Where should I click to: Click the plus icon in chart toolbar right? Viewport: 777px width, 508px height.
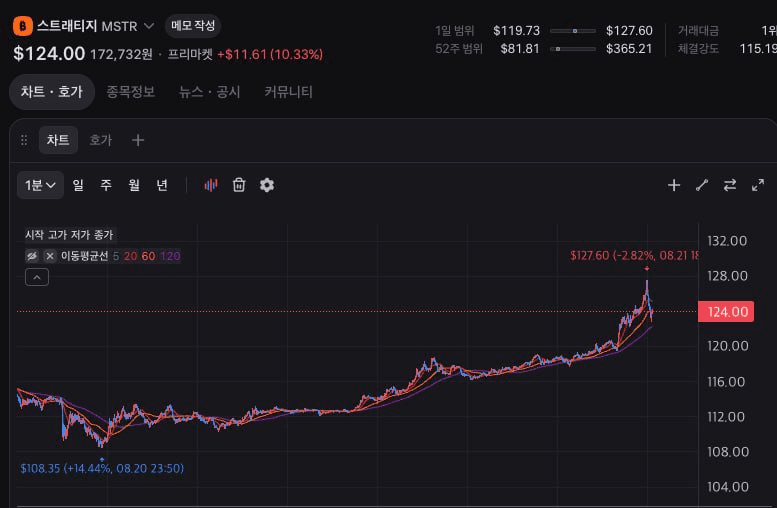674,185
